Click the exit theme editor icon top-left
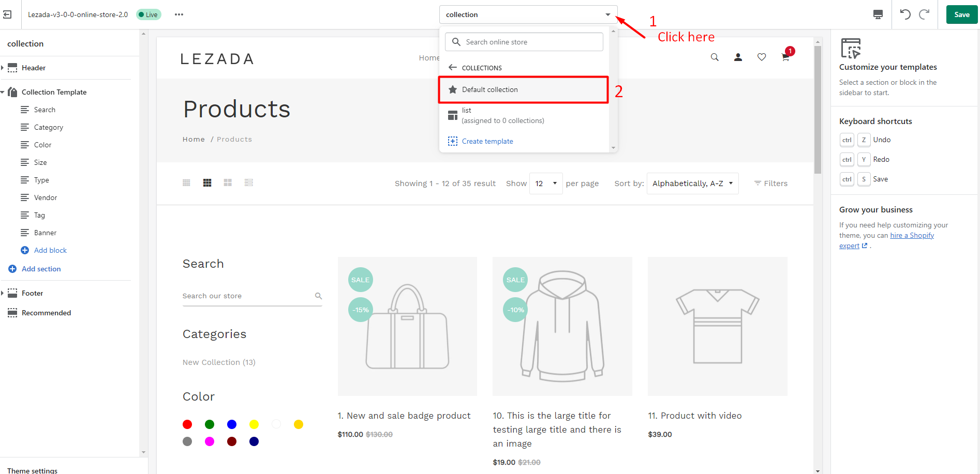980x474 pixels. point(7,14)
